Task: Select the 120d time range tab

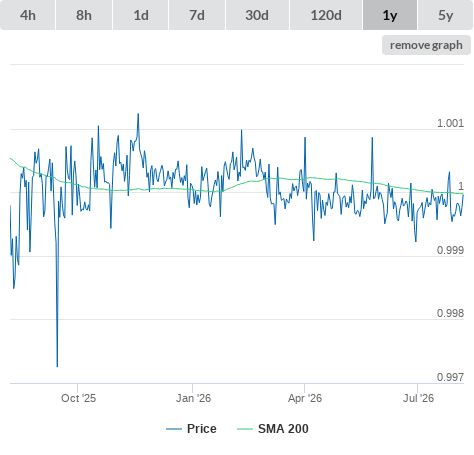Action: (326, 15)
